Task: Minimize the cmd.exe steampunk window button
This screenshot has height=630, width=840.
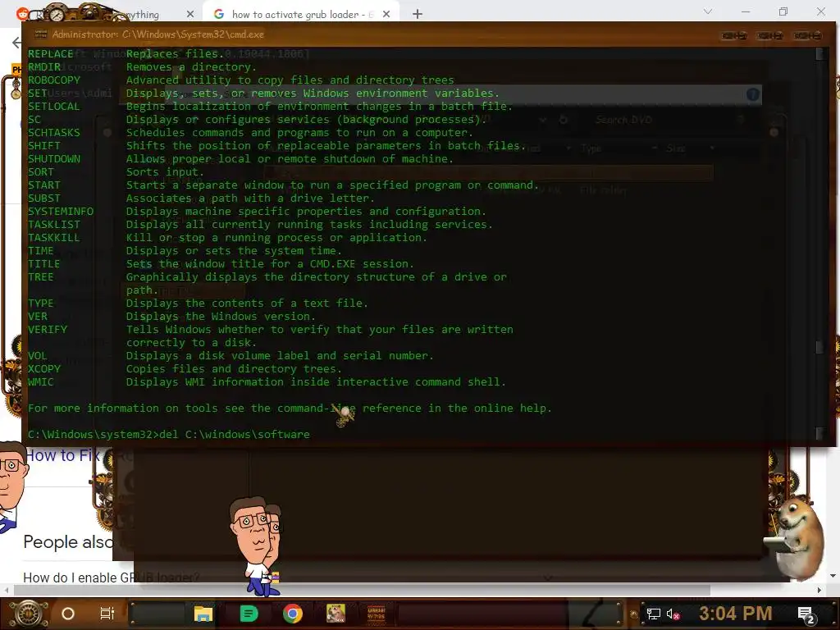Action: point(734,35)
